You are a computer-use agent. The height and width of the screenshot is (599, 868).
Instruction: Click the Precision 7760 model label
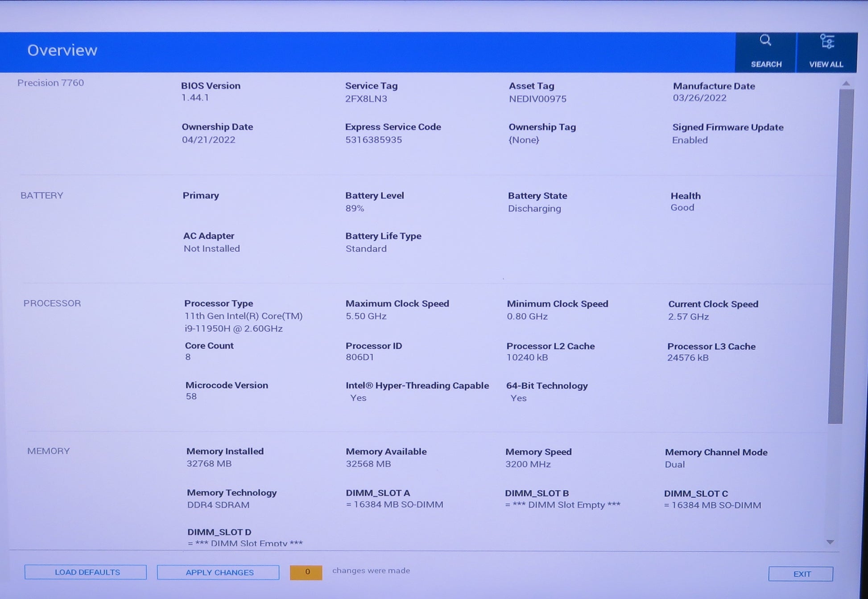point(50,83)
